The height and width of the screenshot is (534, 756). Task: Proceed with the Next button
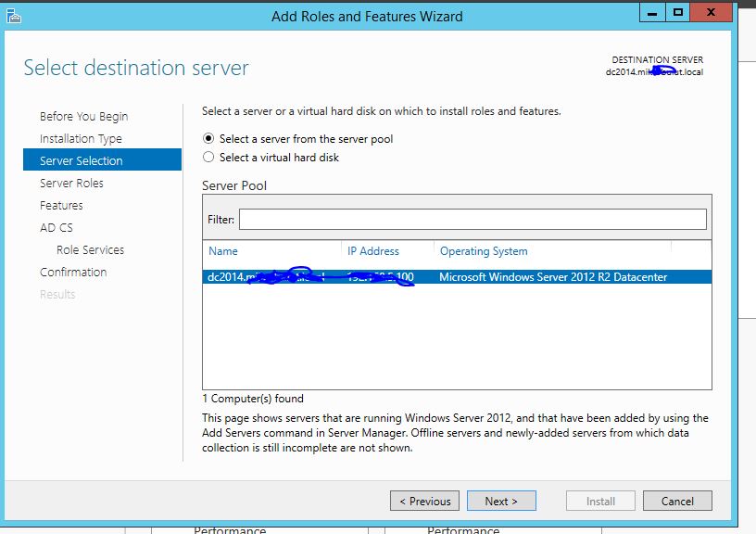[x=501, y=501]
